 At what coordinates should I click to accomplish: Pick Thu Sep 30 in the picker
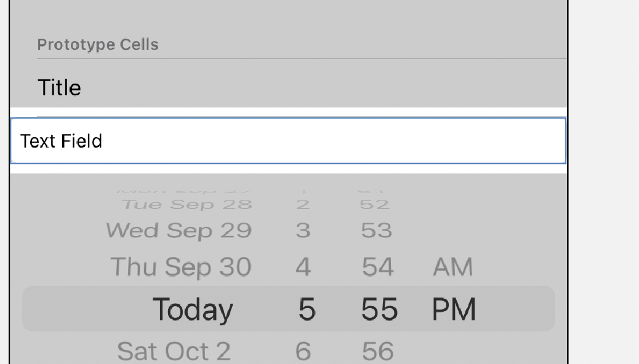coord(180,267)
